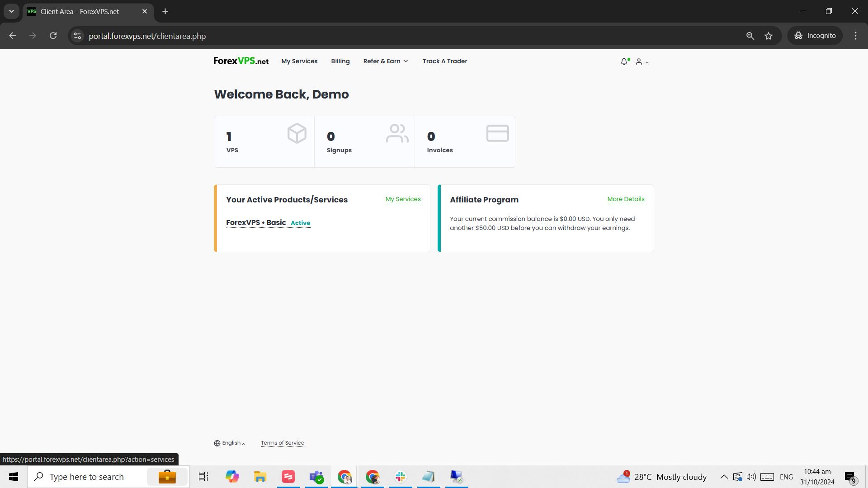Open the Windows Start menu
868x488 pixels.
click(x=14, y=477)
